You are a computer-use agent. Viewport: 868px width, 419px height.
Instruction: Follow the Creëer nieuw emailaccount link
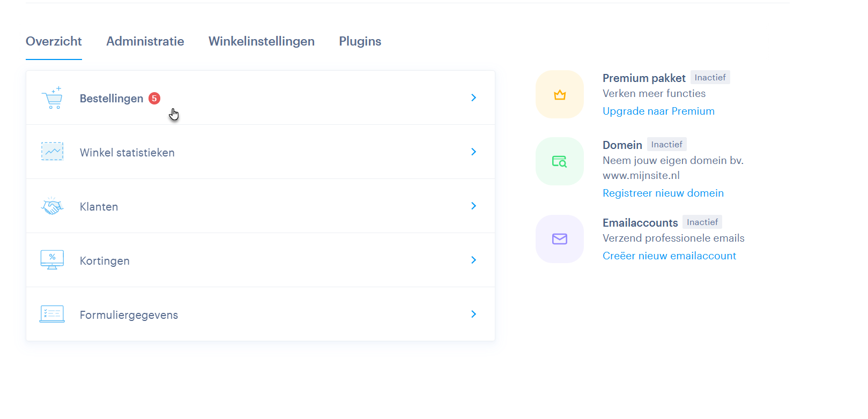tap(669, 256)
